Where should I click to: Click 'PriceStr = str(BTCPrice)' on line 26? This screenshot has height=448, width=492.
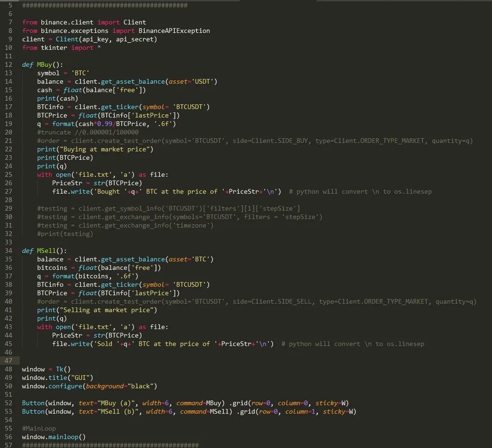(x=97, y=183)
